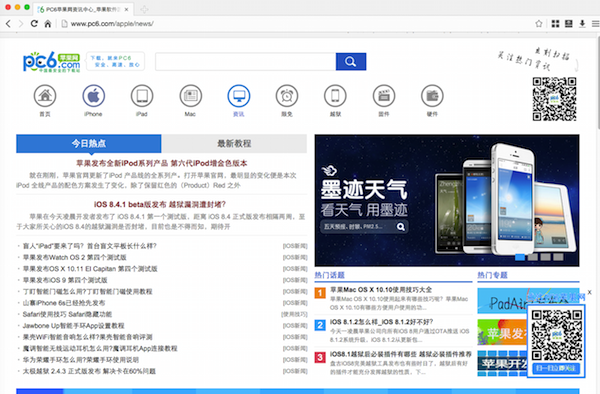Select the second banner slide indicator
Image resolution: width=600 pixels, height=394 pixels.
tap(533, 257)
